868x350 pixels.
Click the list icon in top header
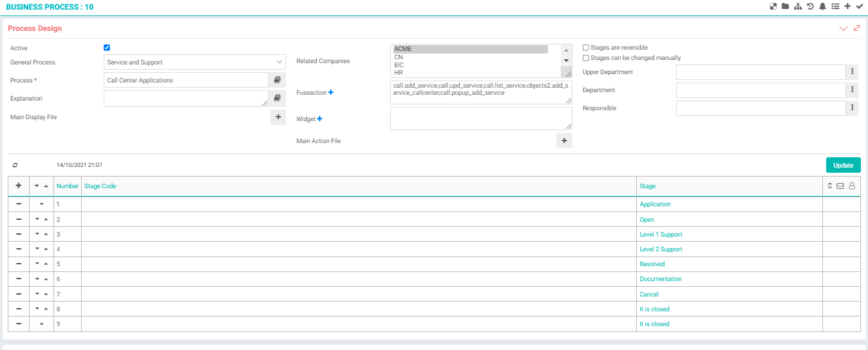click(835, 6)
